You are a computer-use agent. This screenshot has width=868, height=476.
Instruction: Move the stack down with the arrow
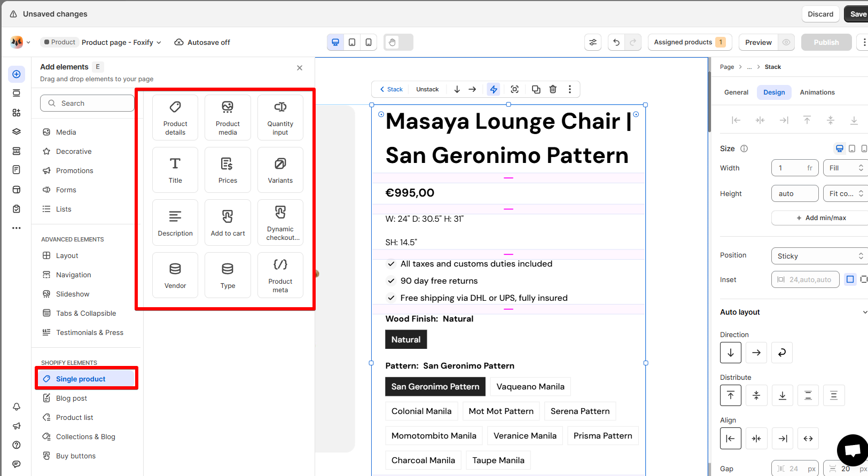[457, 89]
